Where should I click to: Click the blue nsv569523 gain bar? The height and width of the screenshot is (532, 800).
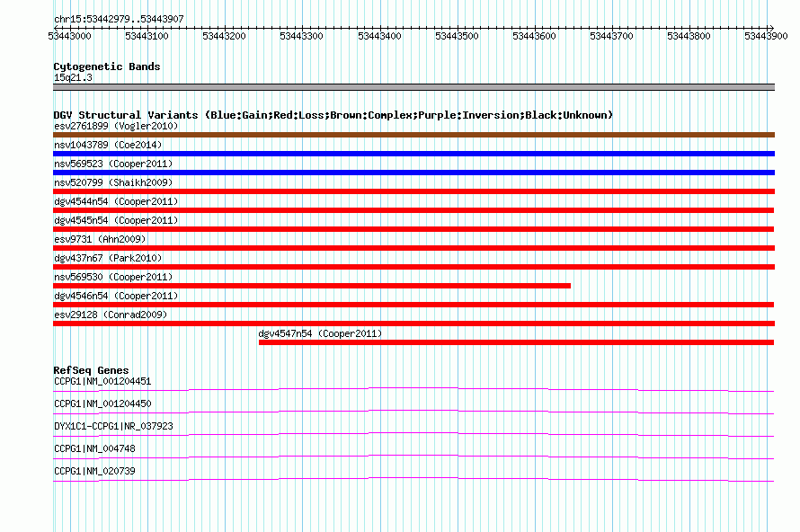click(413, 173)
